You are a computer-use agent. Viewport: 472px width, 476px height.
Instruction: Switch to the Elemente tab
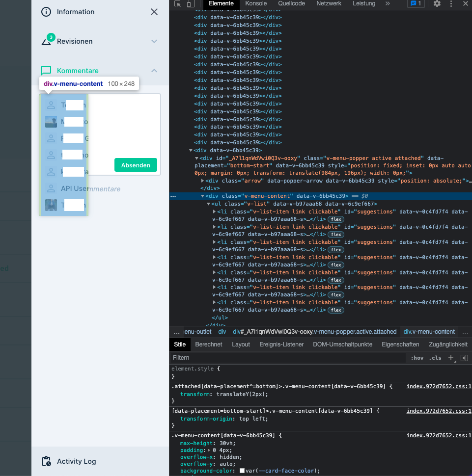pos(221,3)
